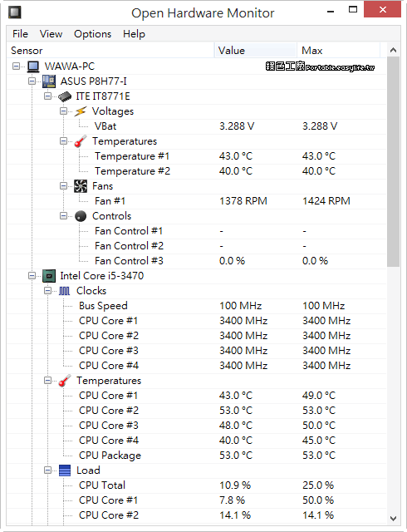Select the Fan Control #1 row
The height and width of the screenshot is (532, 407).
197,231
